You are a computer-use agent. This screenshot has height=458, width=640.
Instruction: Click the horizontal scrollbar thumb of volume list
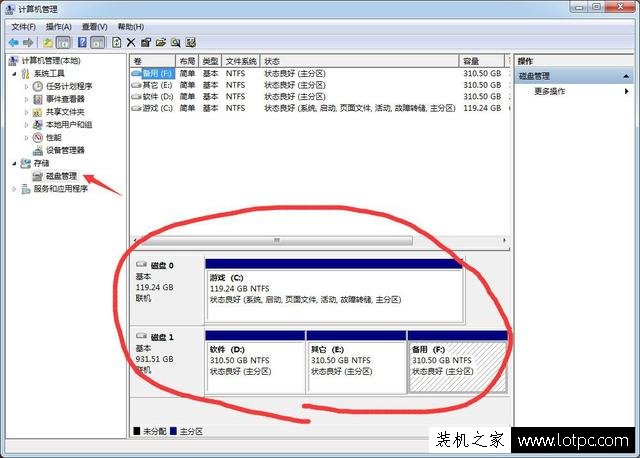(x=276, y=240)
